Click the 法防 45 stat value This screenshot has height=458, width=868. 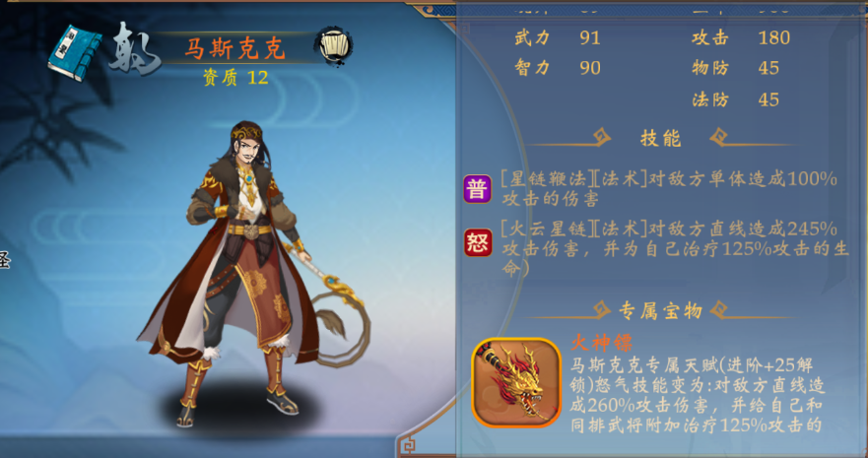768,99
